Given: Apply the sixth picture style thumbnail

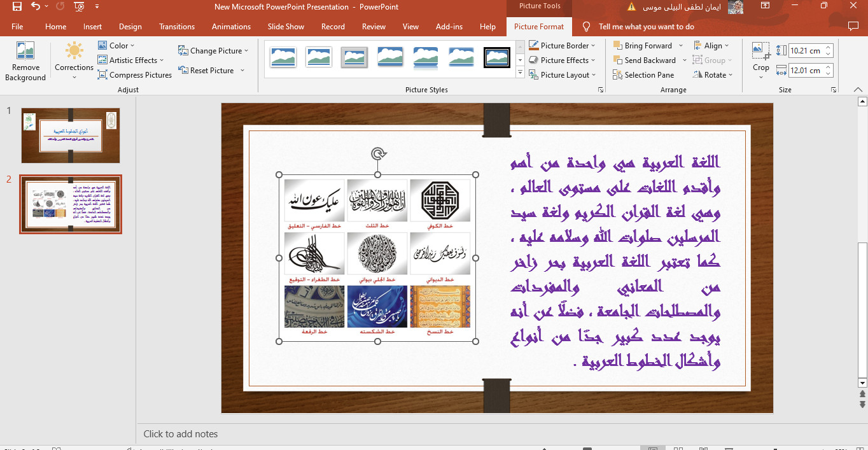Looking at the screenshot, I should [x=461, y=57].
